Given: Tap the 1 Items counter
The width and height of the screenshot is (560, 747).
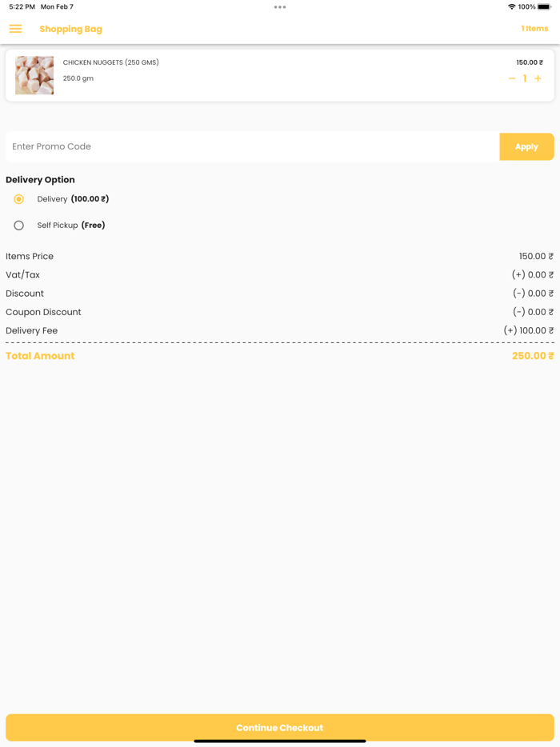Looking at the screenshot, I should point(534,29).
